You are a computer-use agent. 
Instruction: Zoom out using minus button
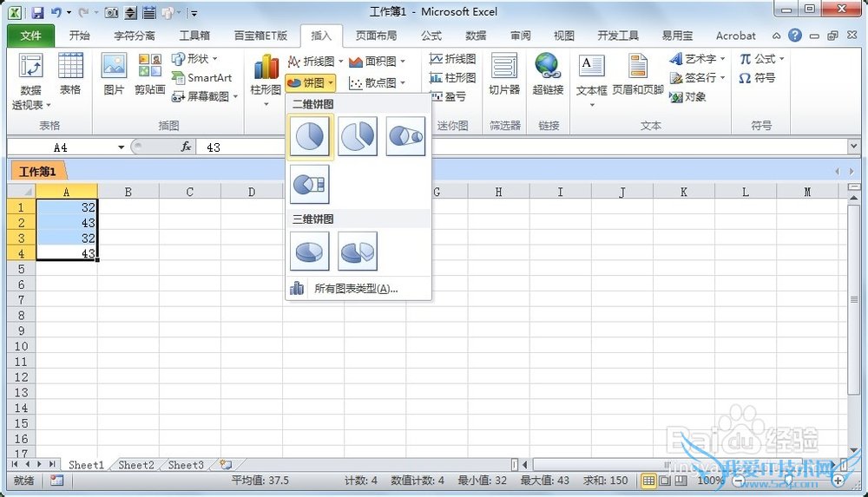tap(738, 481)
